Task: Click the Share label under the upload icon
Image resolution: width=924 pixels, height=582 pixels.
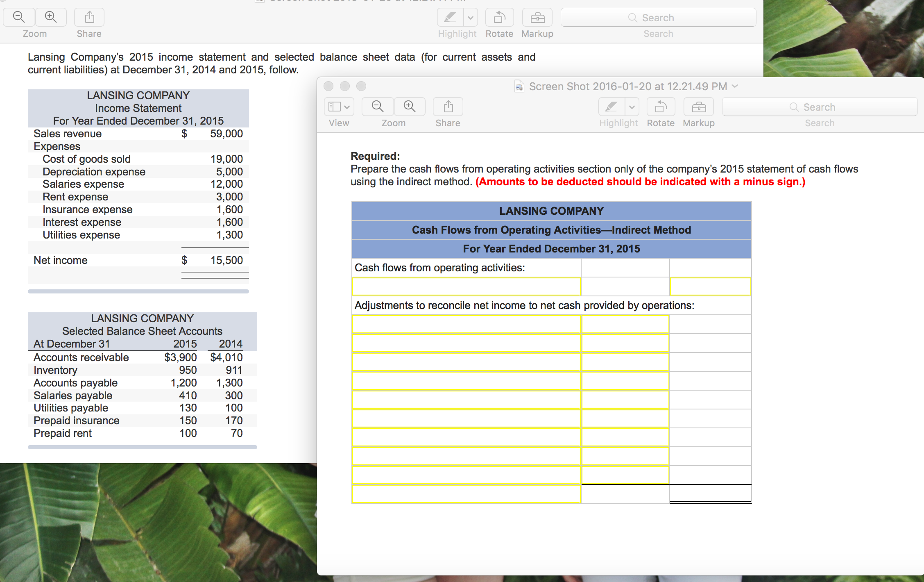Action: coord(88,34)
